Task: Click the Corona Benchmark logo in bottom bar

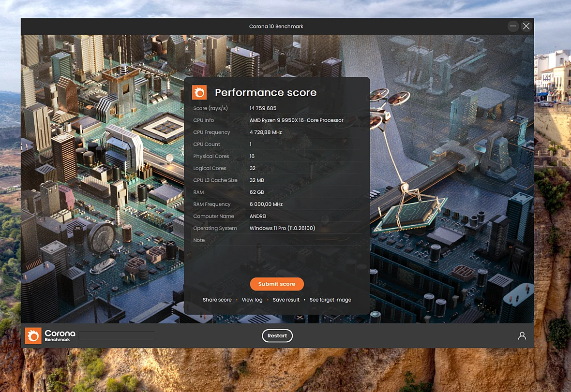Action: 50,335
